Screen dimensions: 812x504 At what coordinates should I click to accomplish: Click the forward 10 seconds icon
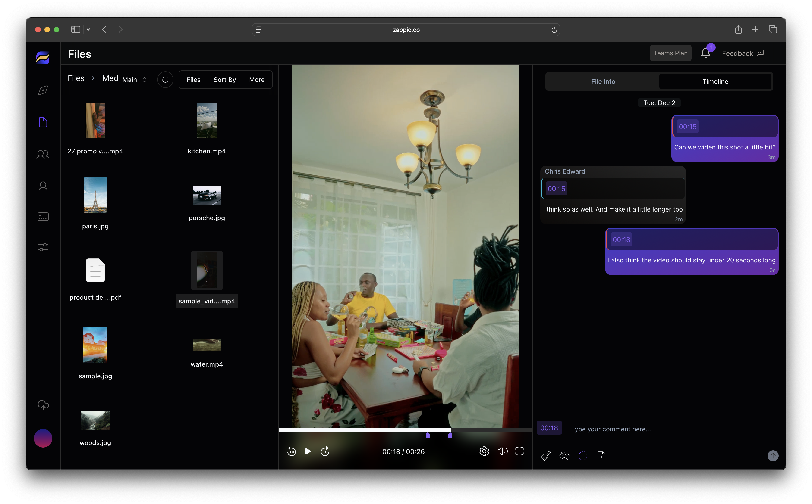tap(325, 451)
